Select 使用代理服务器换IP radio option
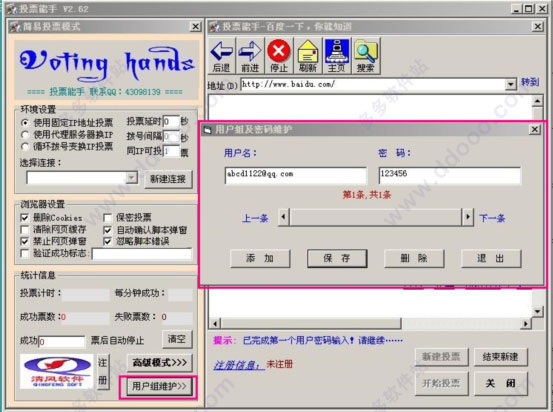This screenshot has height=412, width=553. [x=25, y=135]
